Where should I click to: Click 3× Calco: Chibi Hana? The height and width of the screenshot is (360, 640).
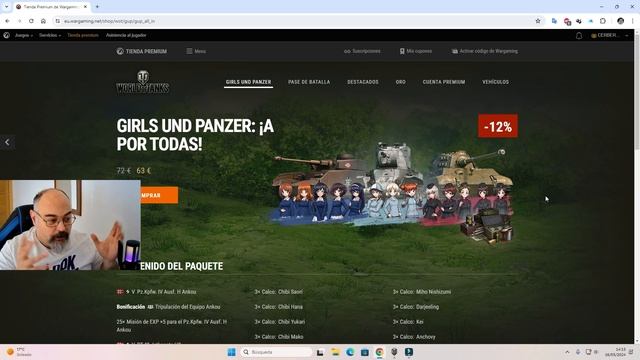pos(279,307)
